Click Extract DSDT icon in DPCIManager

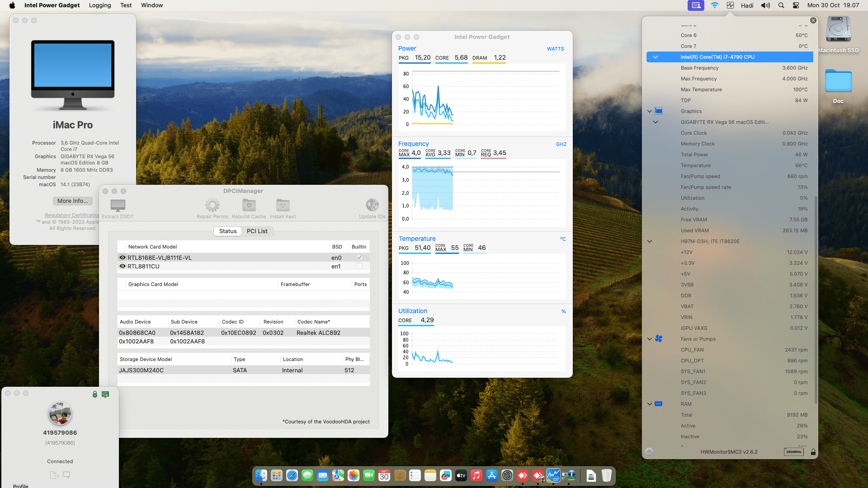pyautogui.click(x=118, y=205)
